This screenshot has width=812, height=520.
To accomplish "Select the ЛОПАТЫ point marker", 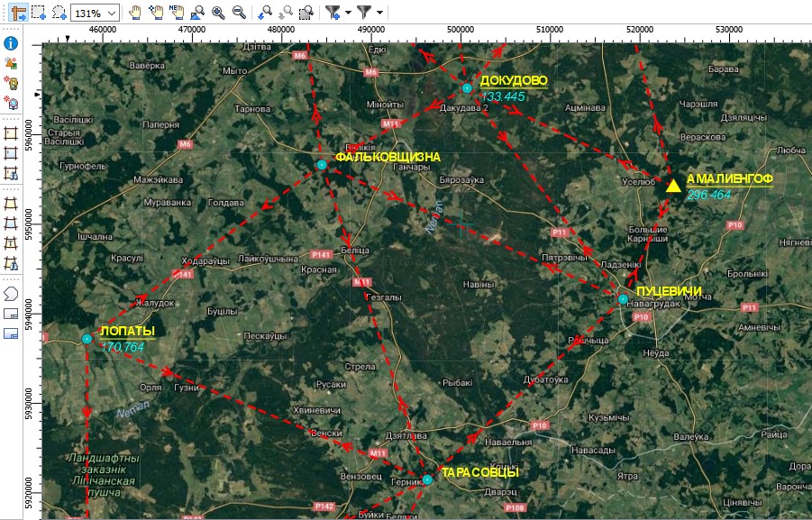I will coord(87,339).
